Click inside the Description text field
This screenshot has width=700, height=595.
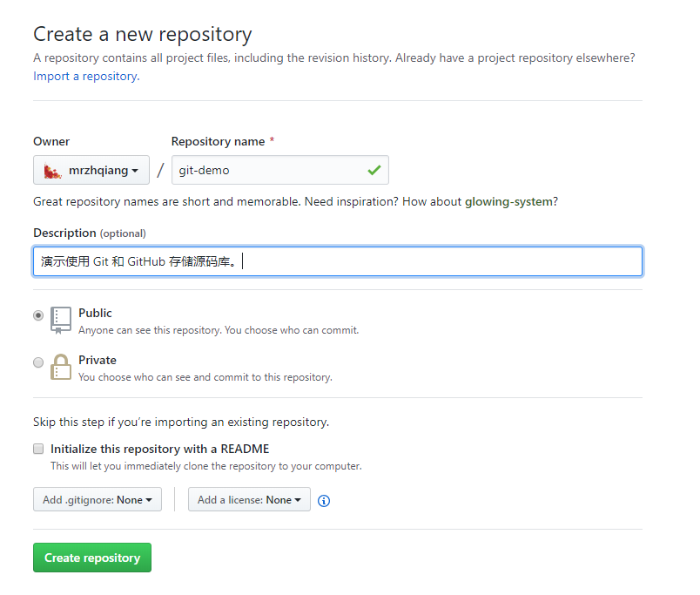tap(338, 261)
